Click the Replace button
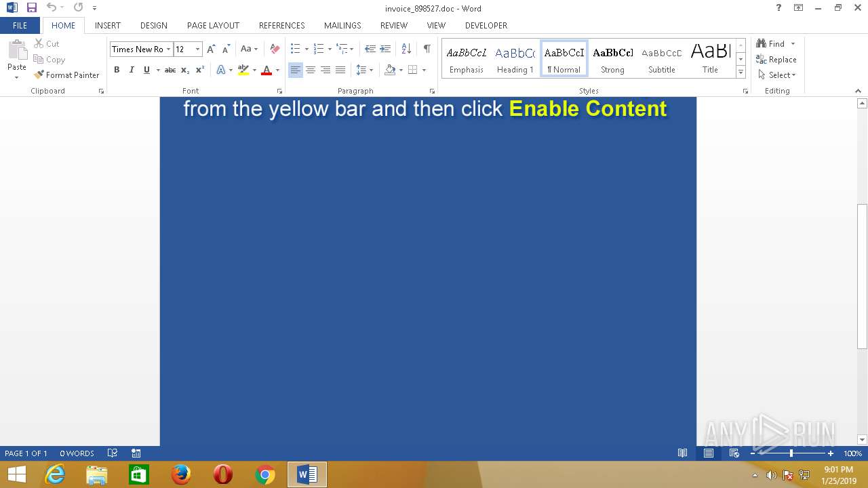Image resolution: width=868 pixels, height=488 pixels. click(776, 60)
